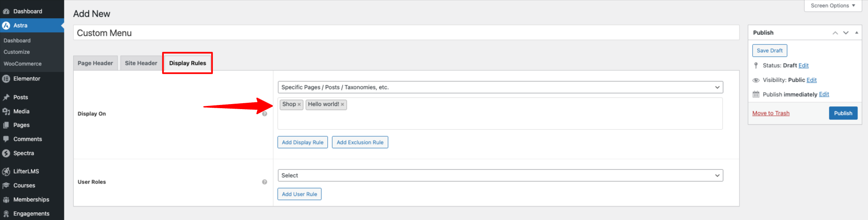Remove the Hello world! tag
The height and width of the screenshot is (220, 868).
(342, 105)
